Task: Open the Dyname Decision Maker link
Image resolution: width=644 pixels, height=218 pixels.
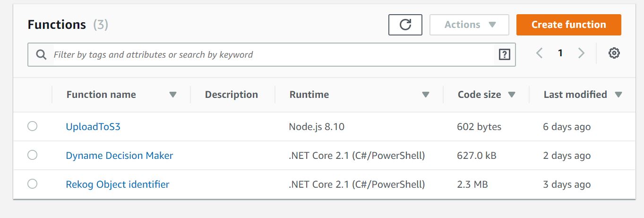Action: 119,156
